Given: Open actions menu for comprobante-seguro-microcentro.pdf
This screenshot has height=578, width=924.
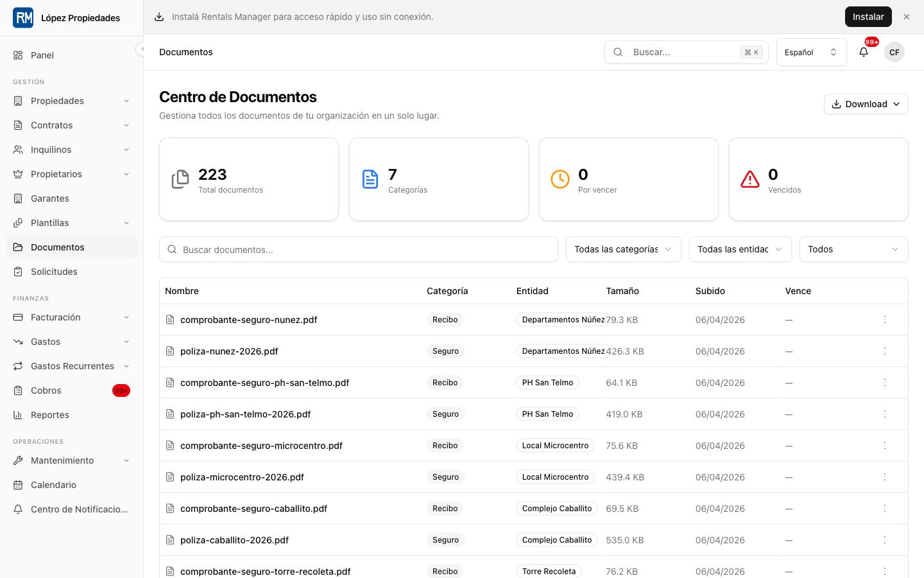Looking at the screenshot, I should (x=885, y=445).
